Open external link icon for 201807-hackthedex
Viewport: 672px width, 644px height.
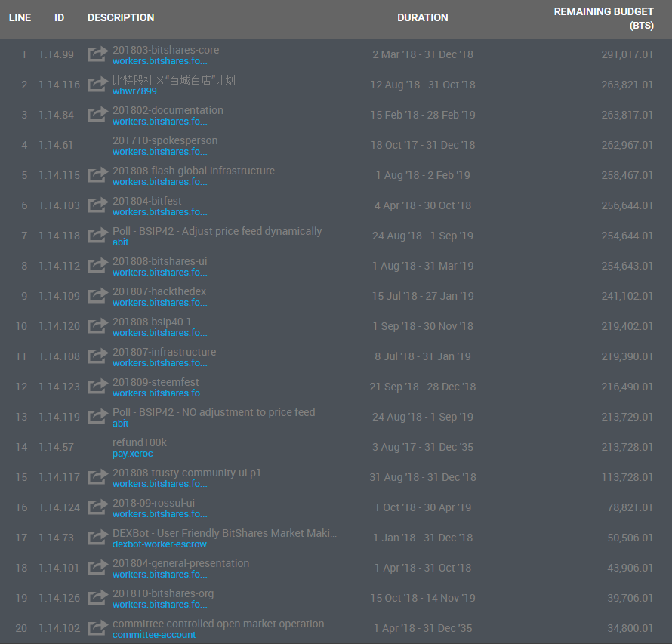point(97,296)
